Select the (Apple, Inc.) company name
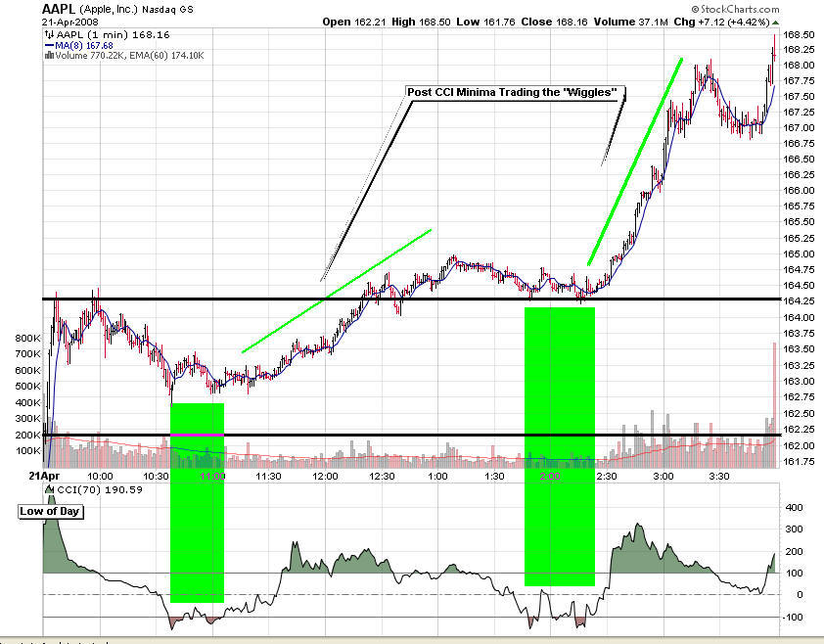 pyautogui.click(x=109, y=10)
